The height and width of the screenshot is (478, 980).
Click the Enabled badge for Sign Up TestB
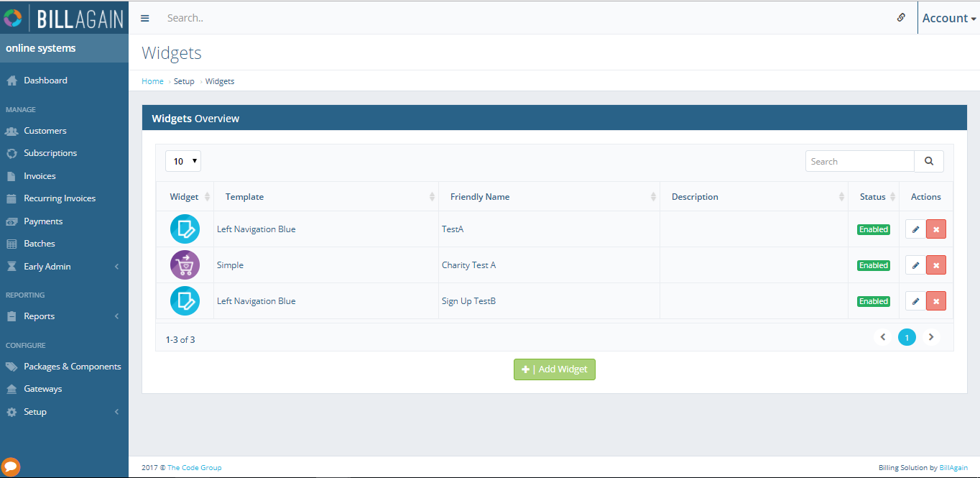tap(874, 301)
